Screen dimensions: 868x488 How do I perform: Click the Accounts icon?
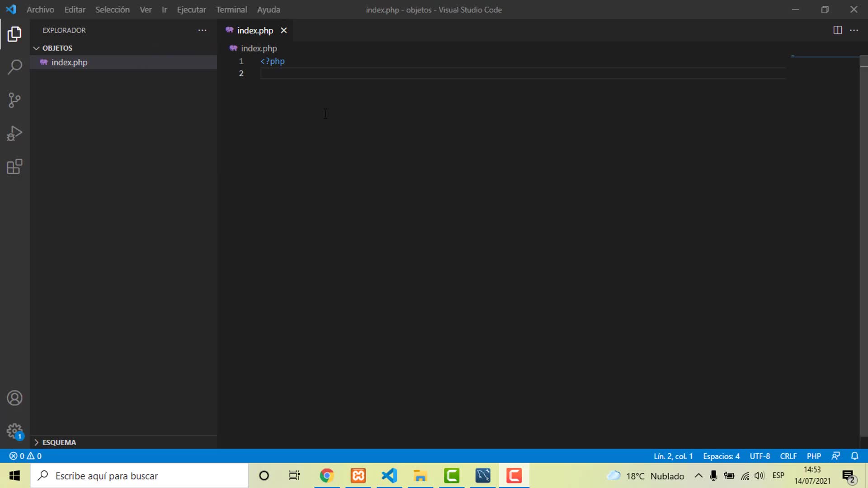[x=14, y=398]
